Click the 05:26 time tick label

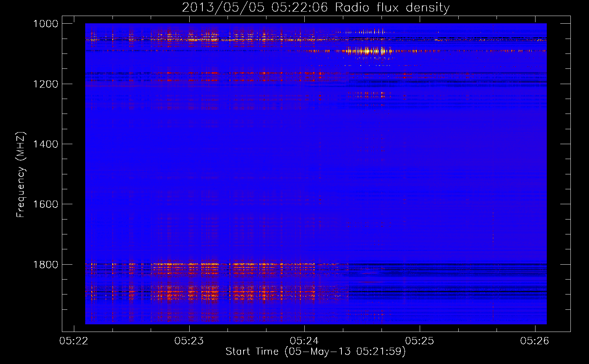point(535,341)
